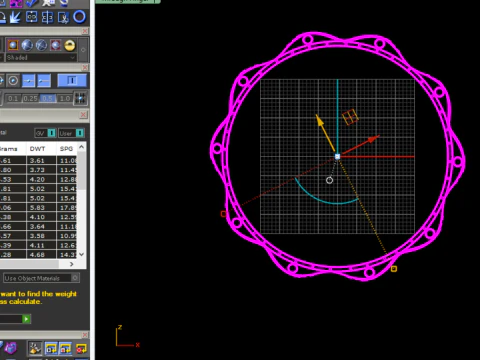The height and width of the screenshot is (360, 480).
Task: Click the table's scroll up arrow
Action: [81, 147]
